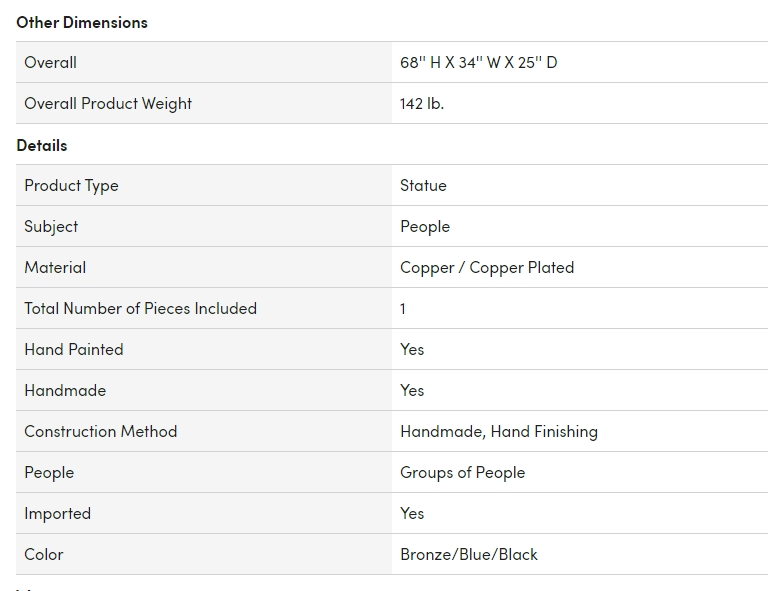Screen dimensions: 774x591
Task: Click the 'Handmade' row label
Action: (x=65, y=390)
